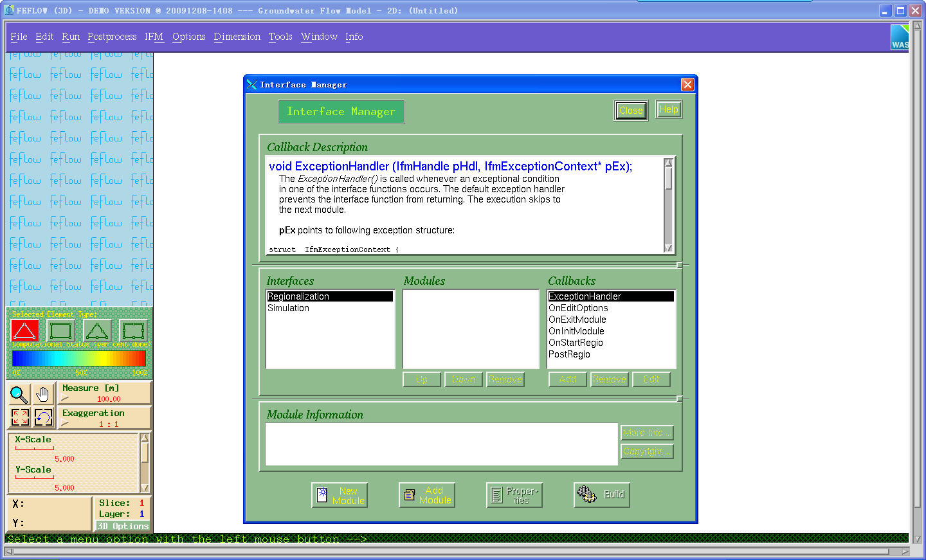This screenshot has width=926, height=560.
Task: Open the Options menu
Action: 189,37
